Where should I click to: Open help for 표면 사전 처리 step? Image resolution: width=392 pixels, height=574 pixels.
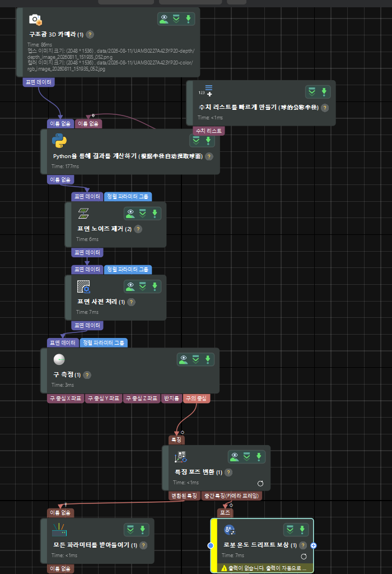click(x=131, y=302)
